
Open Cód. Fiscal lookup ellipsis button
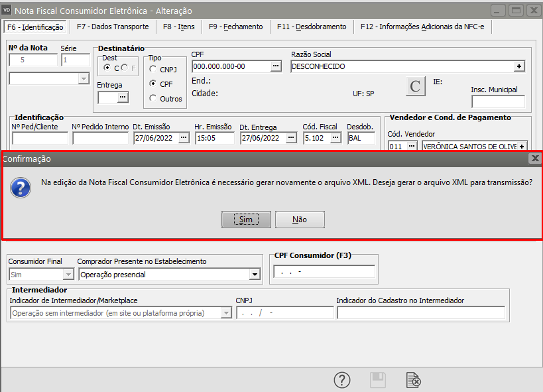pos(335,138)
